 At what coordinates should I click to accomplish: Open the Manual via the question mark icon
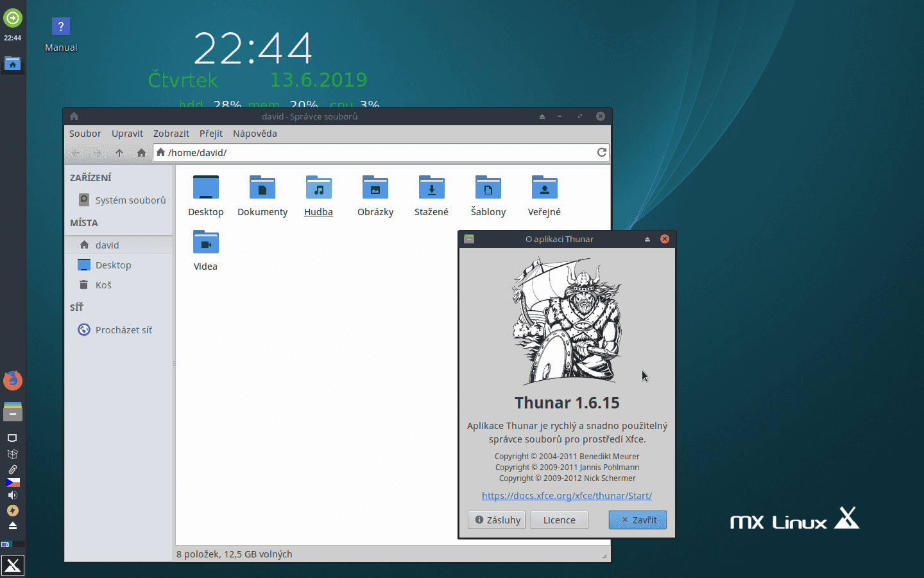[60, 26]
